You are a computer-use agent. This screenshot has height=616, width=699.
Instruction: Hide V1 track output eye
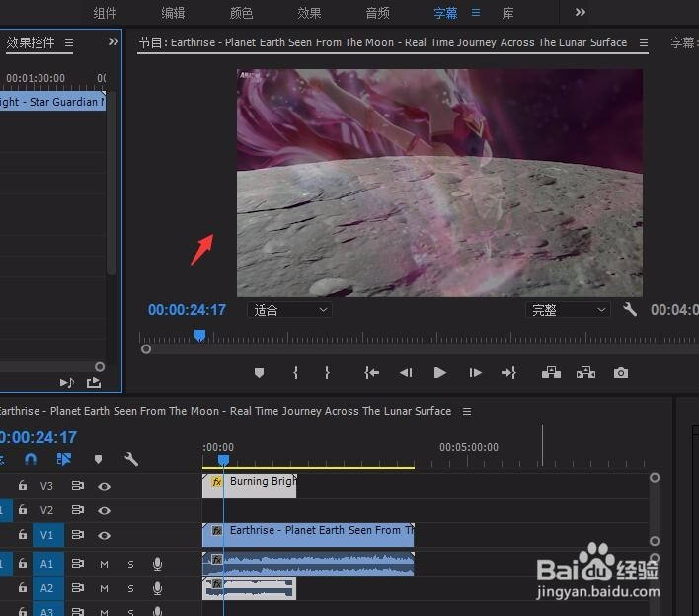104,535
